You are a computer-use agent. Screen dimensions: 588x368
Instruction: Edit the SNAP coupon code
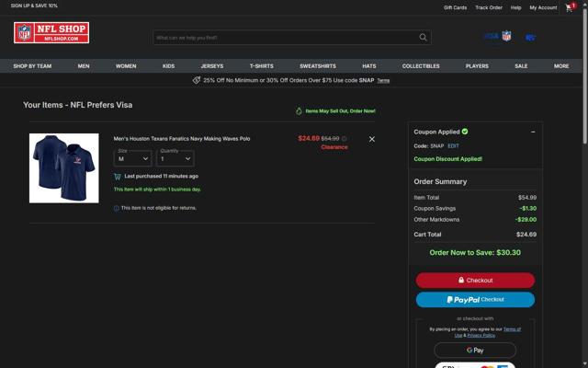click(x=453, y=146)
